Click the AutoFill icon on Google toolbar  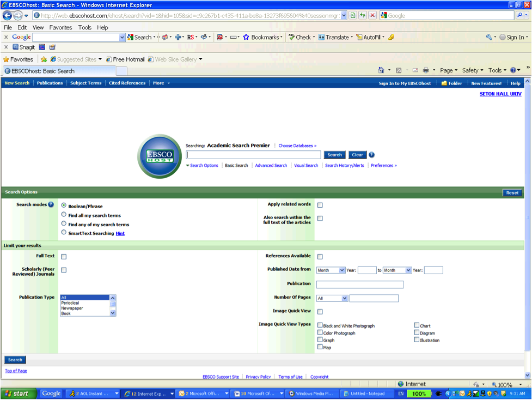(x=359, y=37)
